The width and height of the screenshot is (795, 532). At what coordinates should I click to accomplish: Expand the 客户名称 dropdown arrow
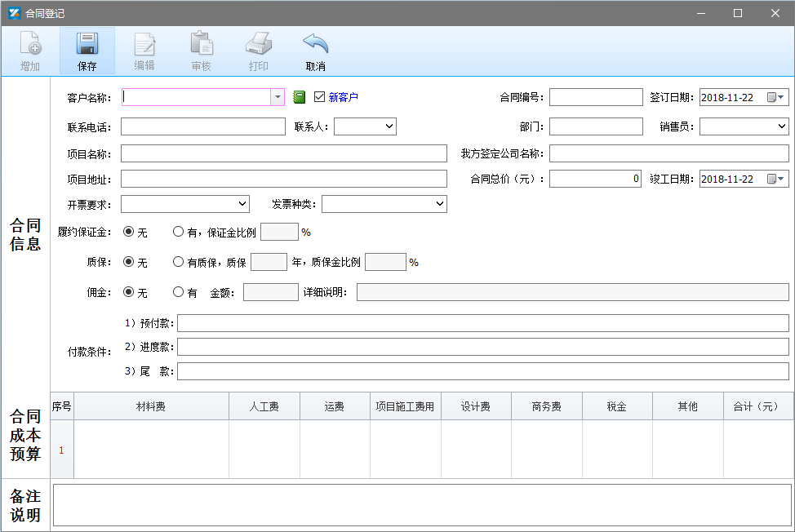pos(277,97)
